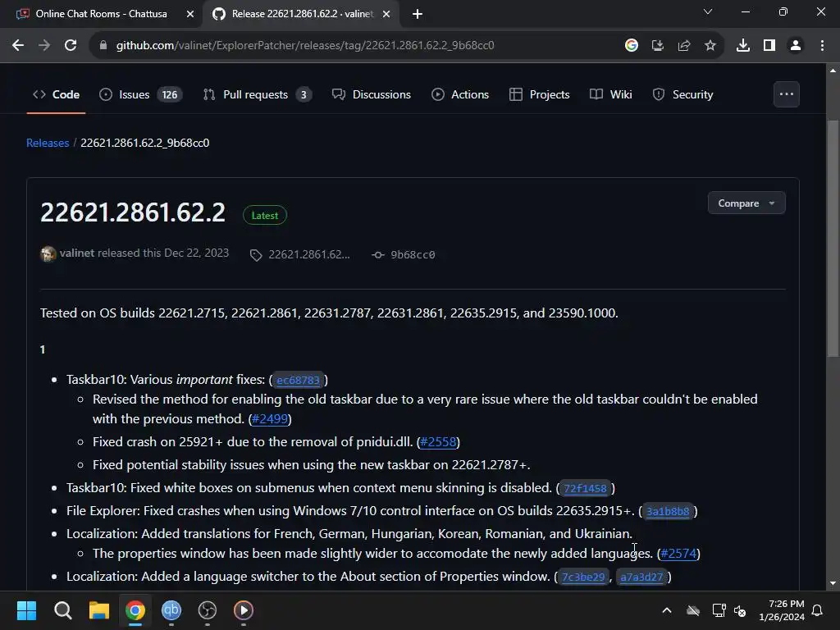Viewport: 840px width, 630px height.
Task: Open the tab search chevron
Action: [708, 11]
